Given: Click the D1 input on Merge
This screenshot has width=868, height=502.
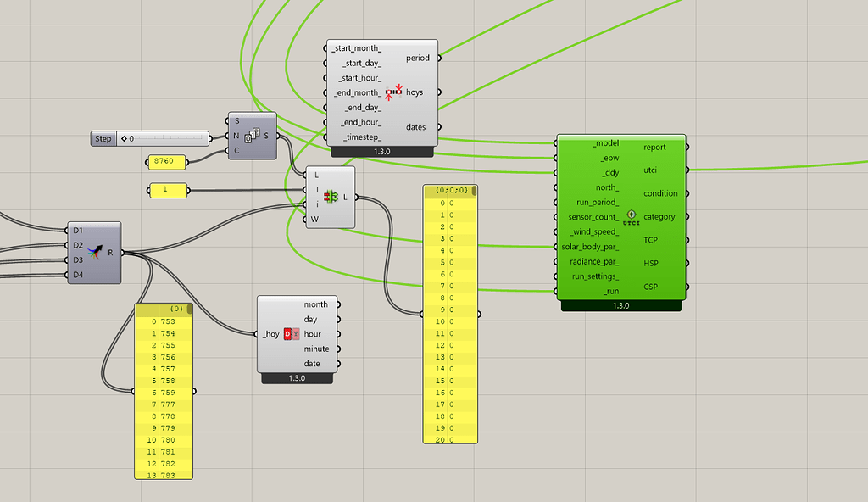Looking at the screenshot, I should click(77, 230).
